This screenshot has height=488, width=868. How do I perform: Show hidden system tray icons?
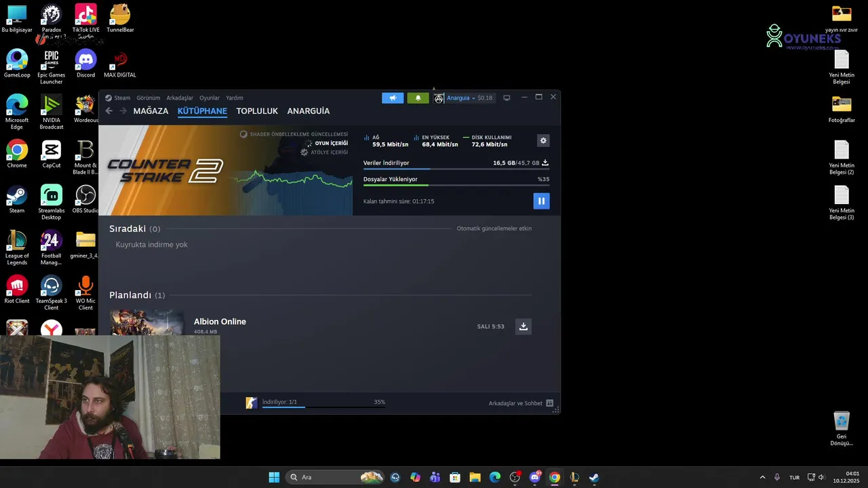(x=762, y=477)
